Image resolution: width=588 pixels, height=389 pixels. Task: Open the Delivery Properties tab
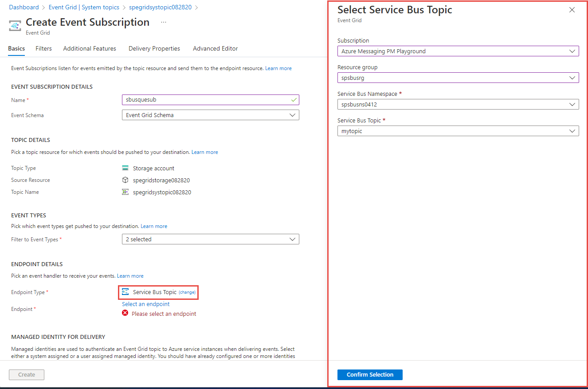(154, 49)
